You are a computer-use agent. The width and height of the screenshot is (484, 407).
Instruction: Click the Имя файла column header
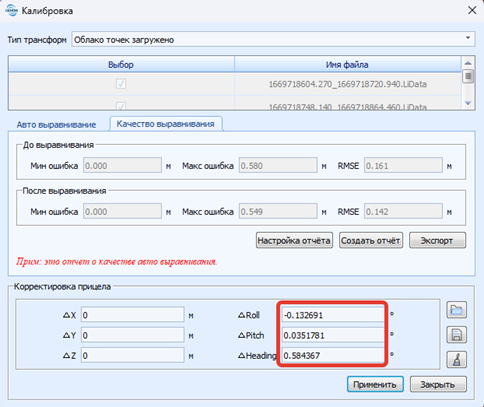348,64
